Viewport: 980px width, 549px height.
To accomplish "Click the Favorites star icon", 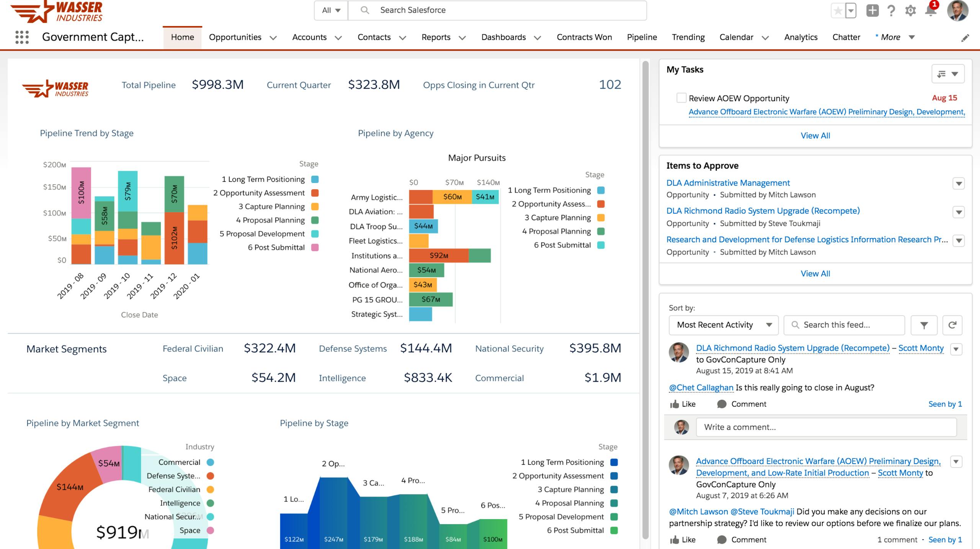I will 838,10.
